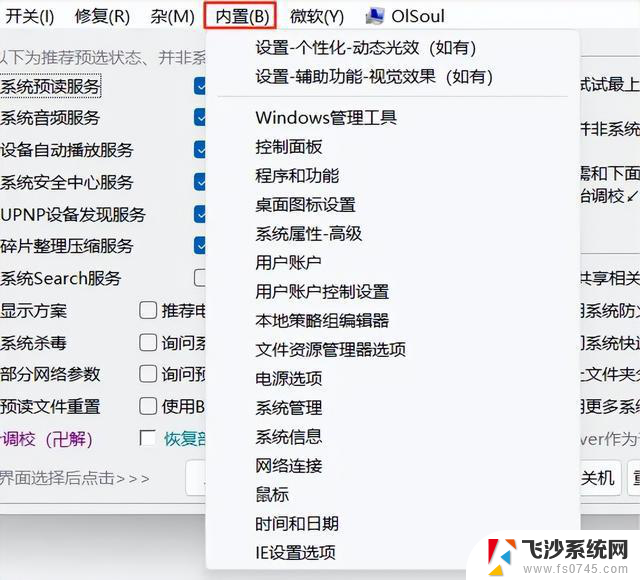640x580 pixels.
Task: Uncheck box in 设备自动播放服务 row
Action: pyautogui.click(x=200, y=149)
